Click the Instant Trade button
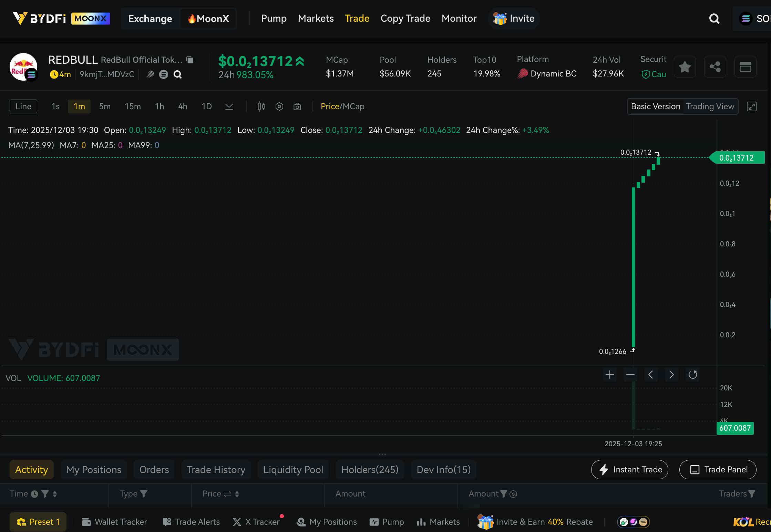Screen dimensions: 771x532 [629, 470]
